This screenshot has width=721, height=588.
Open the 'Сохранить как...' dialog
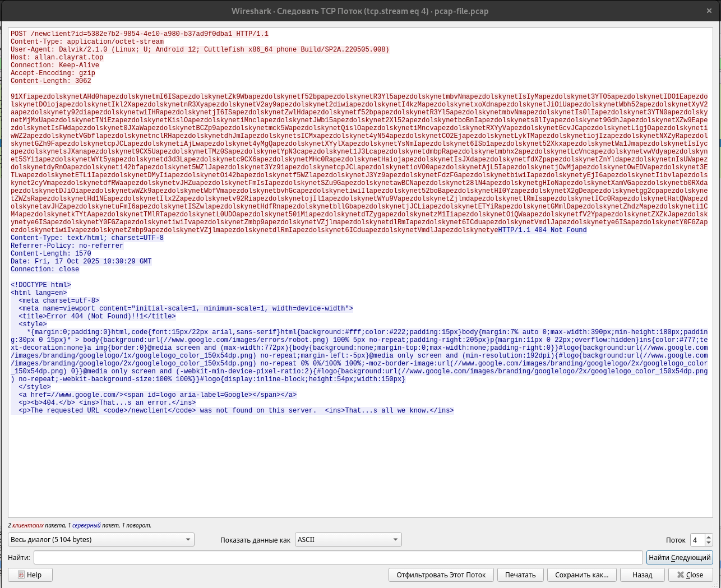pyautogui.click(x=581, y=575)
